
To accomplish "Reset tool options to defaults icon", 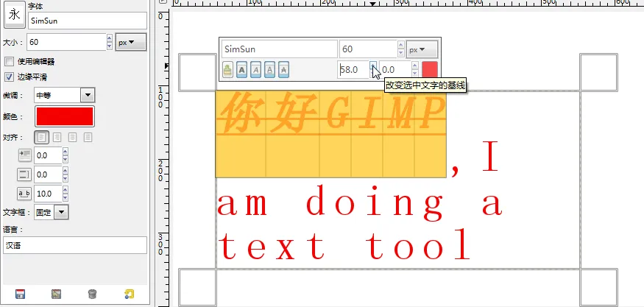I will pos(129,294).
